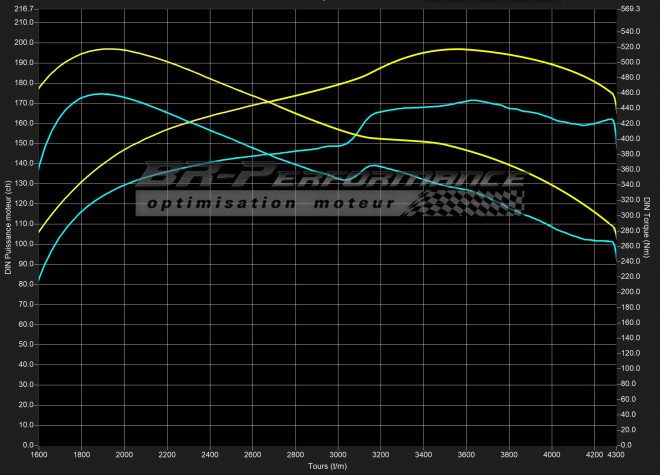
Task: Click the 216.7 maximum on left axis
Action: pos(23,8)
